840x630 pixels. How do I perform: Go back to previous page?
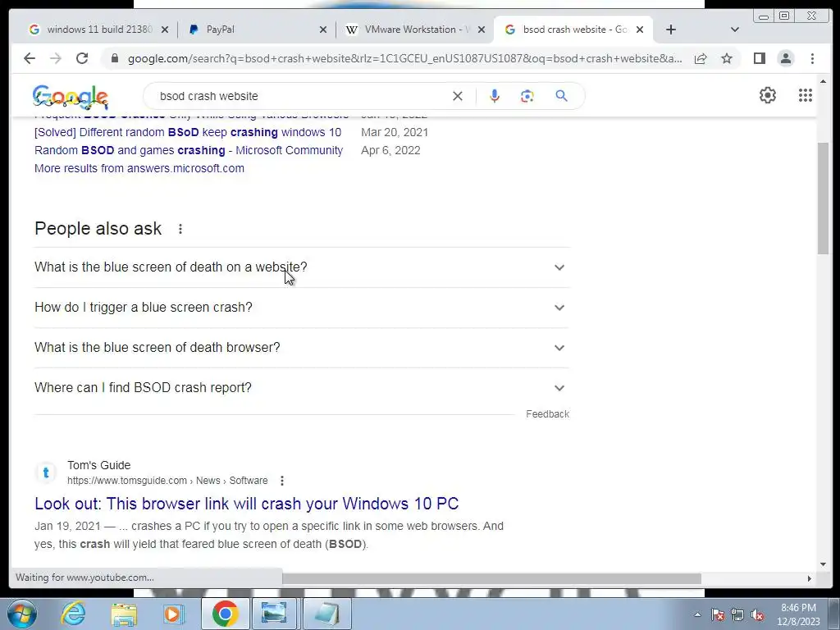tap(30, 58)
